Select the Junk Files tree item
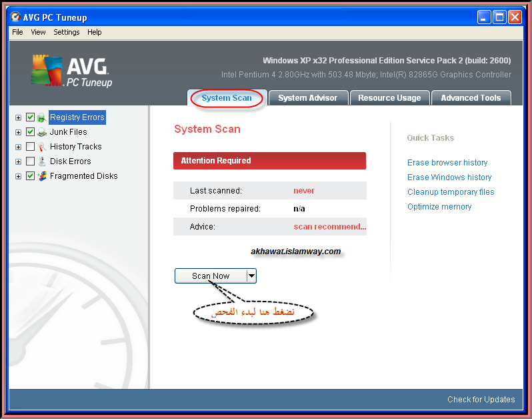This screenshot has height=419, width=532. pos(68,131)
